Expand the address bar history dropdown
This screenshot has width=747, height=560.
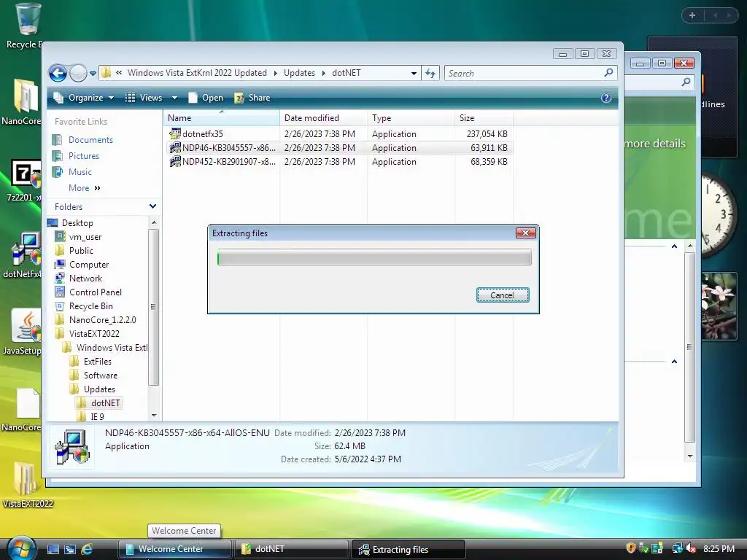click(414, 74)
